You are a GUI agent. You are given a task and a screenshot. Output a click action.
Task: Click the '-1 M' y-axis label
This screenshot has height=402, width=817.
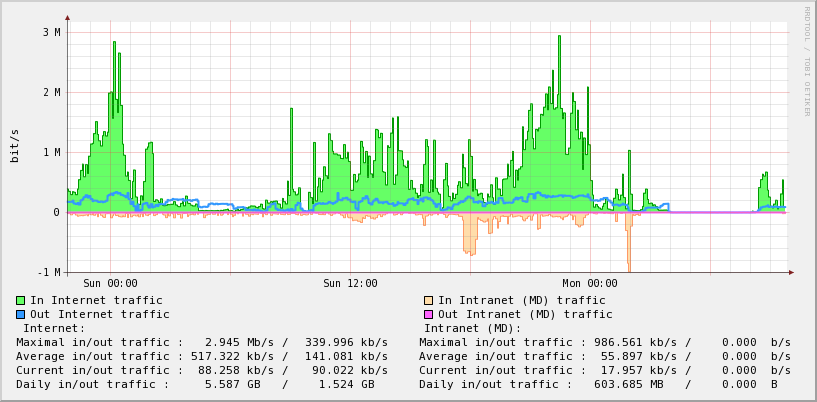click(x=48, y=272)
